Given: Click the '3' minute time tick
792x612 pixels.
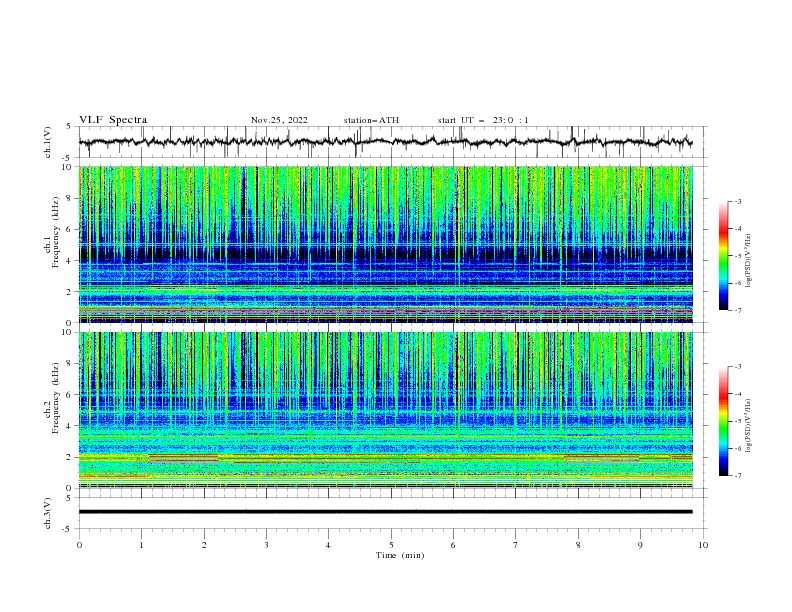Looking at the screenshot, I should [x=266, y=545].
